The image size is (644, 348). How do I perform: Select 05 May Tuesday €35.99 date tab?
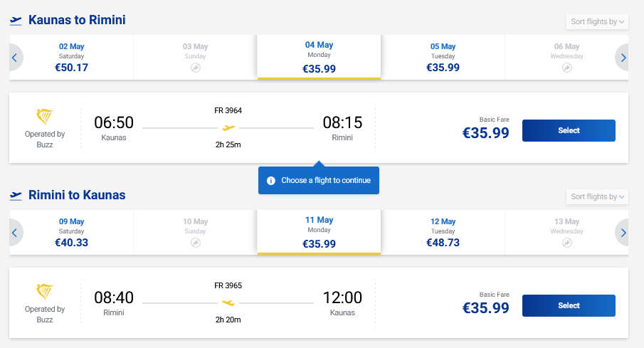(443, 58)
